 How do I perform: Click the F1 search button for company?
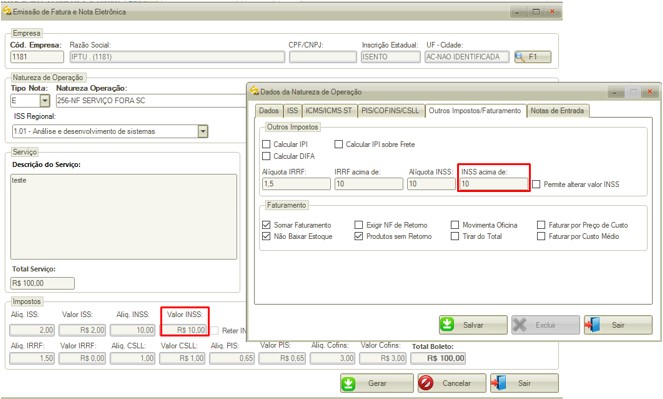click(x=533, y=57)
